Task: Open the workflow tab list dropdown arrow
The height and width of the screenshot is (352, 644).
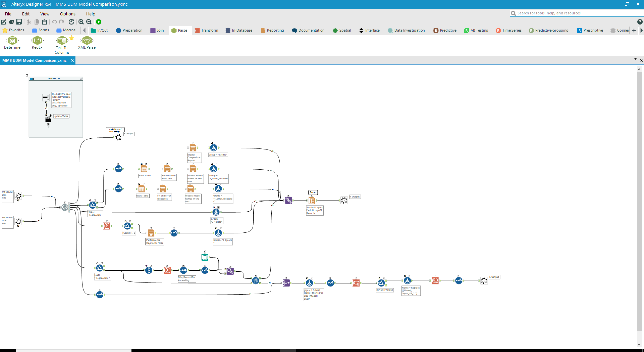Action: click(x=635, y=59)
